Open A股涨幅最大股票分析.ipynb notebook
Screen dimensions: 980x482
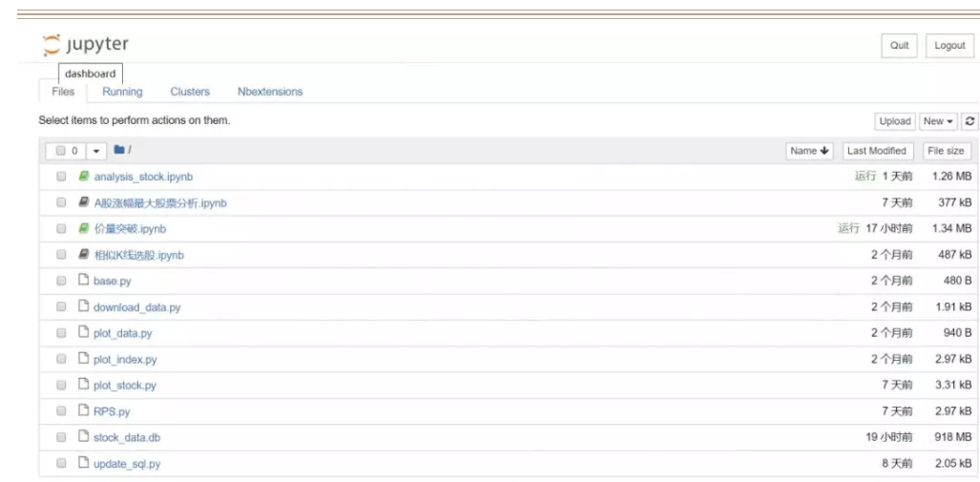pyautogui.click(x=160, y=203)
